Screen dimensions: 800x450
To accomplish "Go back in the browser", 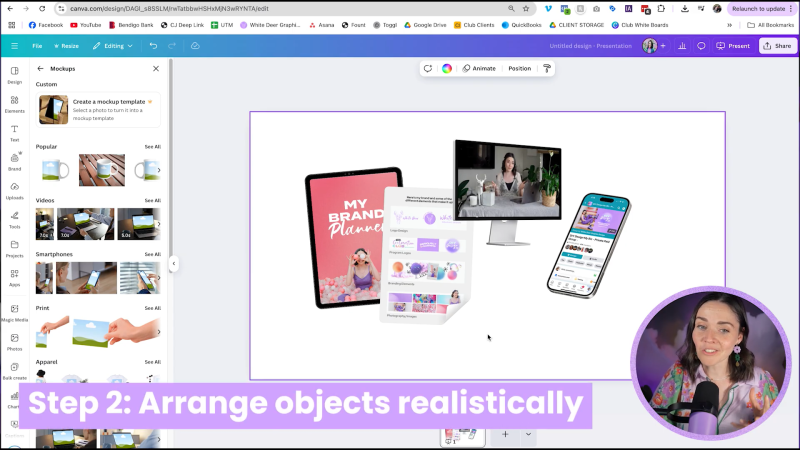I will (x=10, y=9).
